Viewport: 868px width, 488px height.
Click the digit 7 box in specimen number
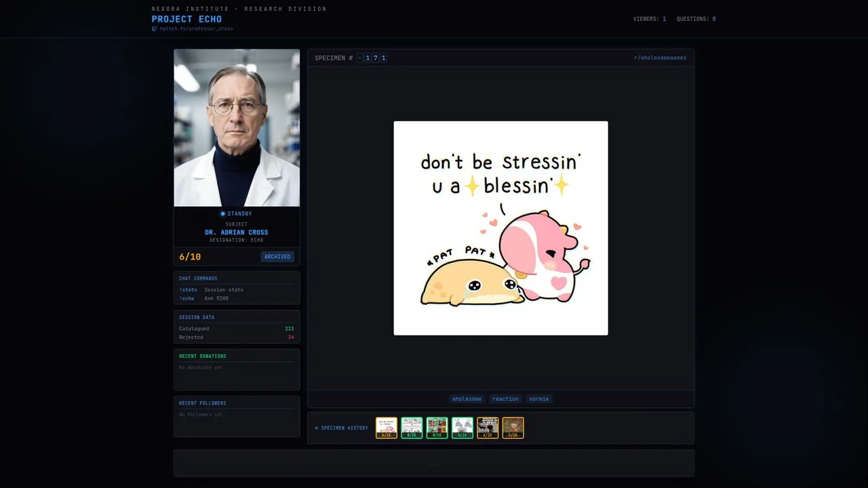tap(376, 58)
